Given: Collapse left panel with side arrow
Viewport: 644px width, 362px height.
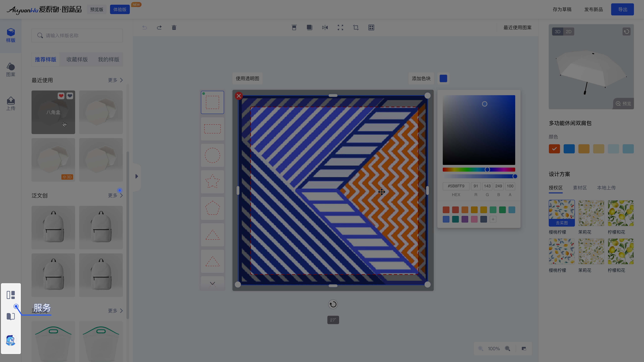Looking at the screenshot, I should click(x=137, y=176).
